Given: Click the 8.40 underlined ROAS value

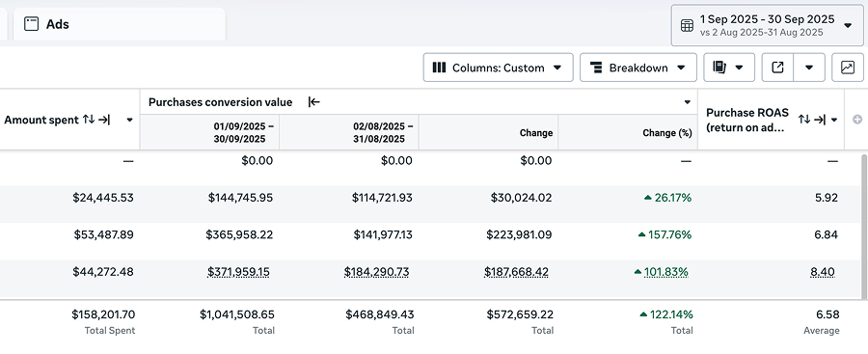Looking at the screenshot, I should coord(822,272).
